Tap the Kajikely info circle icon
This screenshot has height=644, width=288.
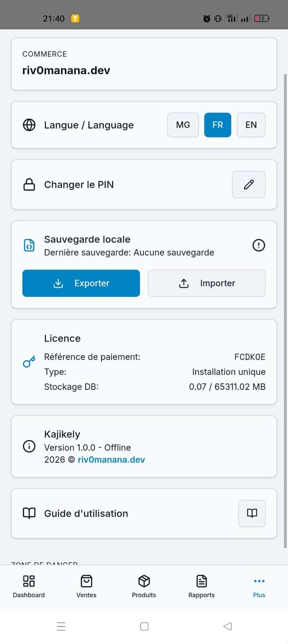(x=29, y=446)
